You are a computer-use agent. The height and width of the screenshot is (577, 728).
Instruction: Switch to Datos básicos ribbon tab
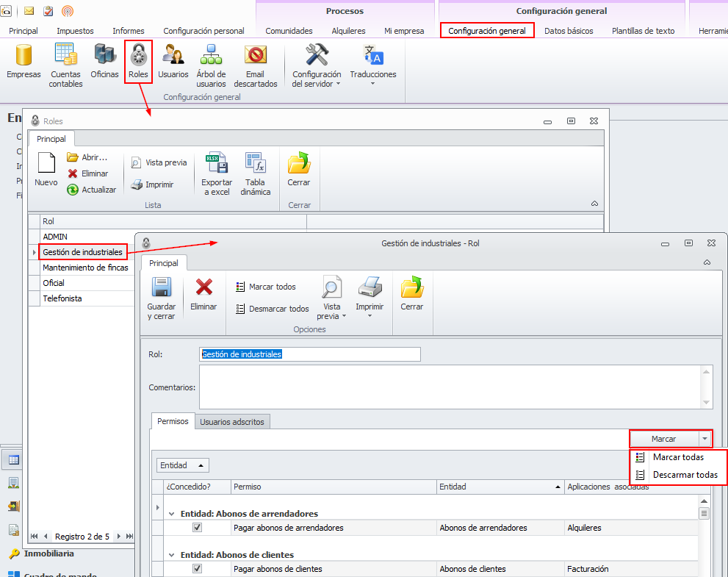pos(569,31)
